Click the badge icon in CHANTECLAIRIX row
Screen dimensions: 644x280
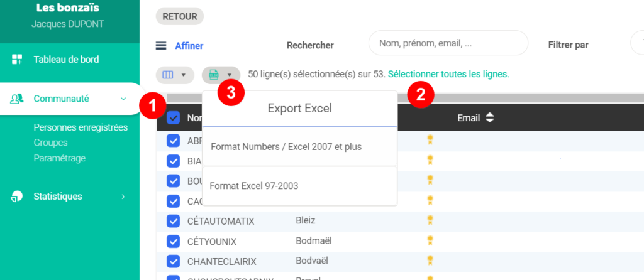(x=430, y=260)
